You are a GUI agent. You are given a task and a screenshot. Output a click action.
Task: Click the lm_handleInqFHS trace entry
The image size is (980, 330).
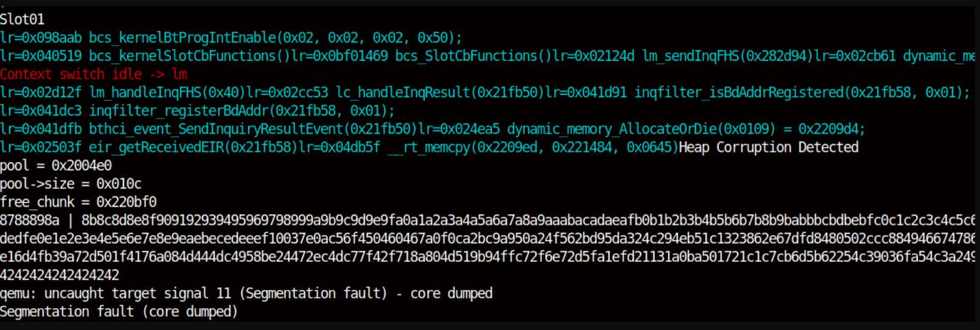[123, 92]
